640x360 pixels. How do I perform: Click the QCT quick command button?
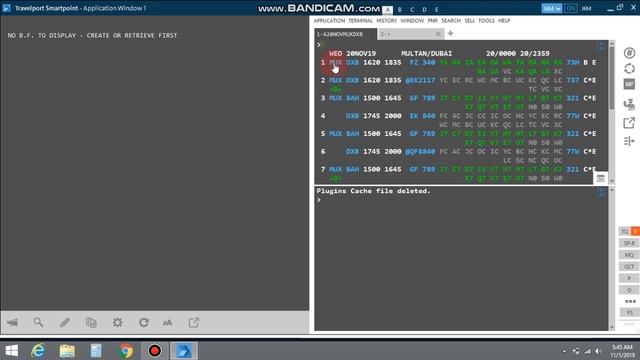[x=629, y=267]
